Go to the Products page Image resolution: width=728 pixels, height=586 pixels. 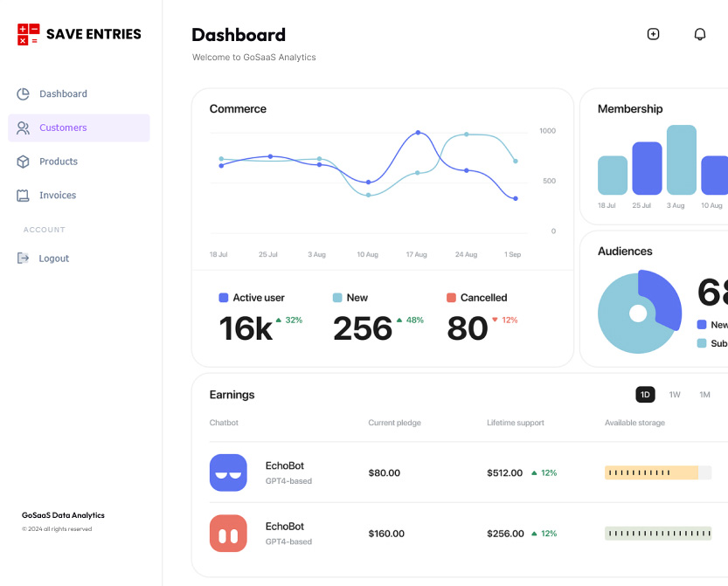(59, 162)
